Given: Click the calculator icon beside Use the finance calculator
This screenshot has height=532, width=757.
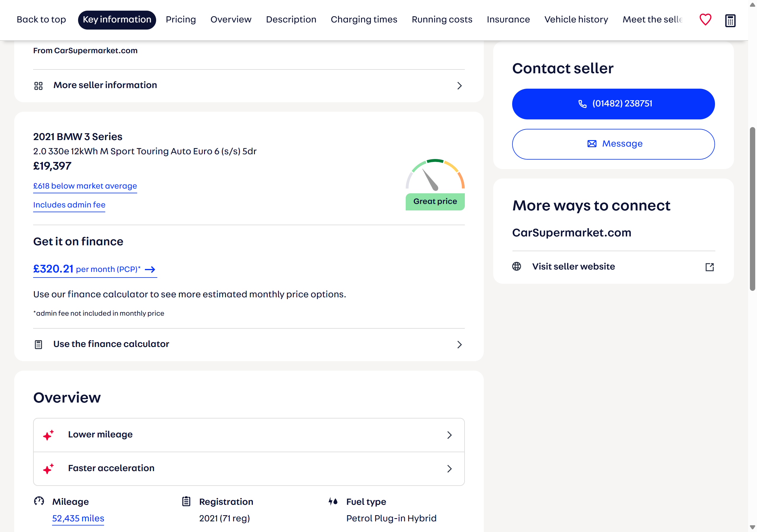Looking at the screenshot, I should (38, 344).
